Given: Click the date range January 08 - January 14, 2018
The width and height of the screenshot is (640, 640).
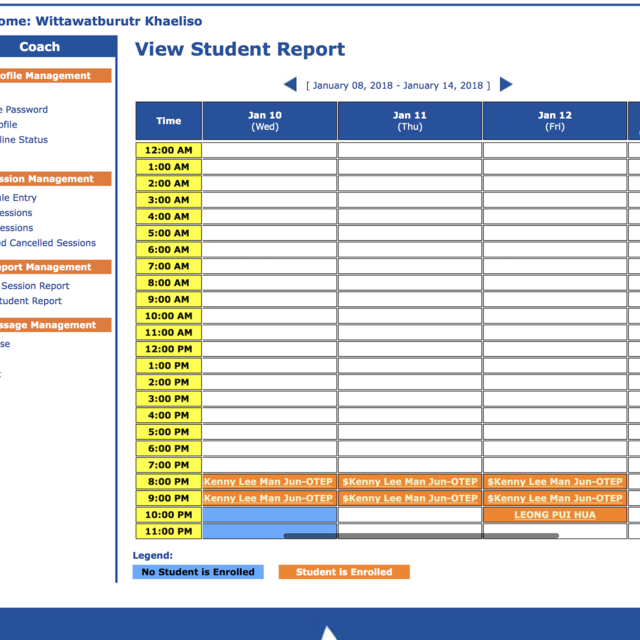Looking at the screenshot, I should [x=398, y=85].
